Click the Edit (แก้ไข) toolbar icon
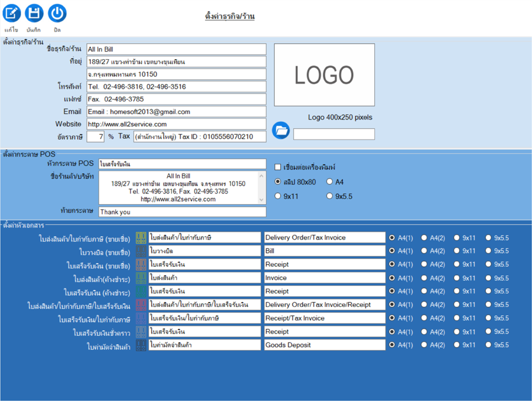532x401 pixels. coord(11,13)
